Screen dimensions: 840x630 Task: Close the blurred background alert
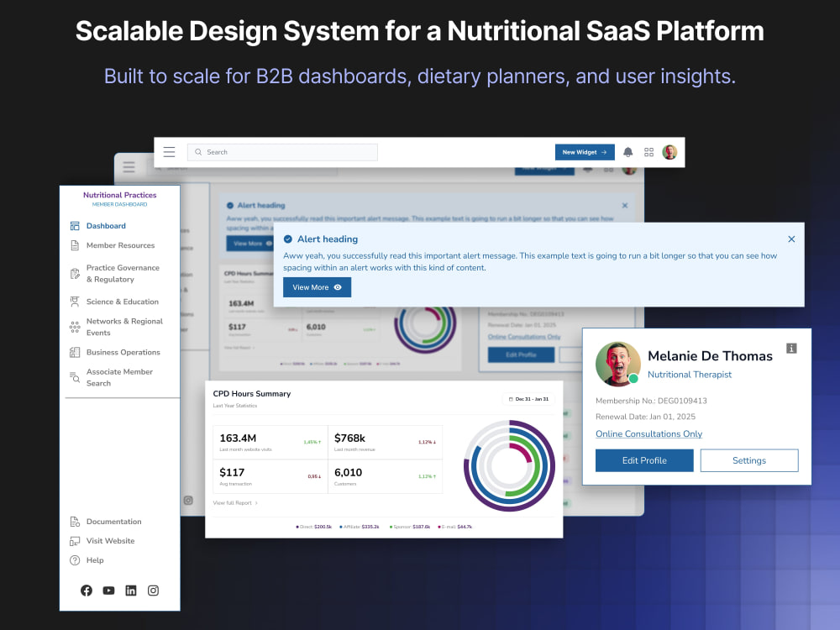625,206
